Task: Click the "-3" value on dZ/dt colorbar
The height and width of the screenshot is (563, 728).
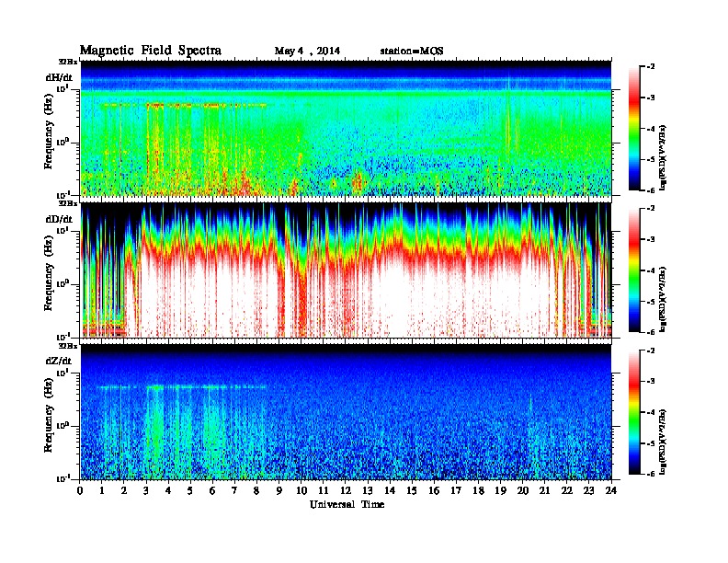Action: coord(651,382)
